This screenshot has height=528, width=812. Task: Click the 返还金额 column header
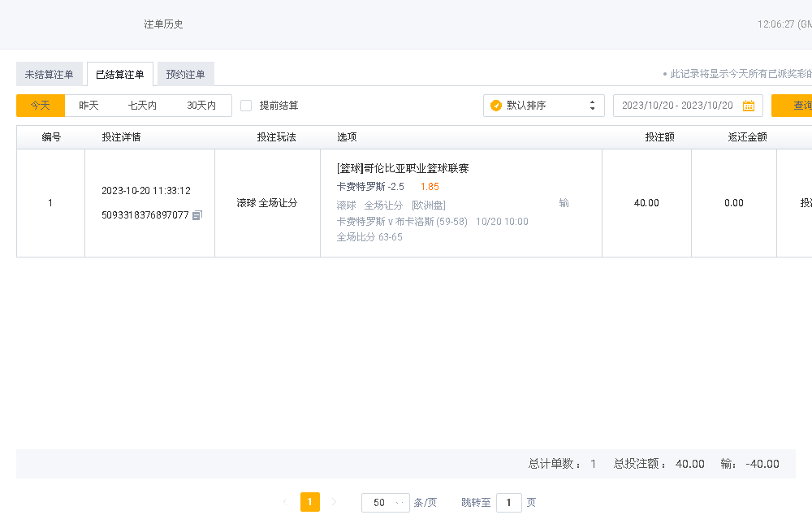click(747, 137)
